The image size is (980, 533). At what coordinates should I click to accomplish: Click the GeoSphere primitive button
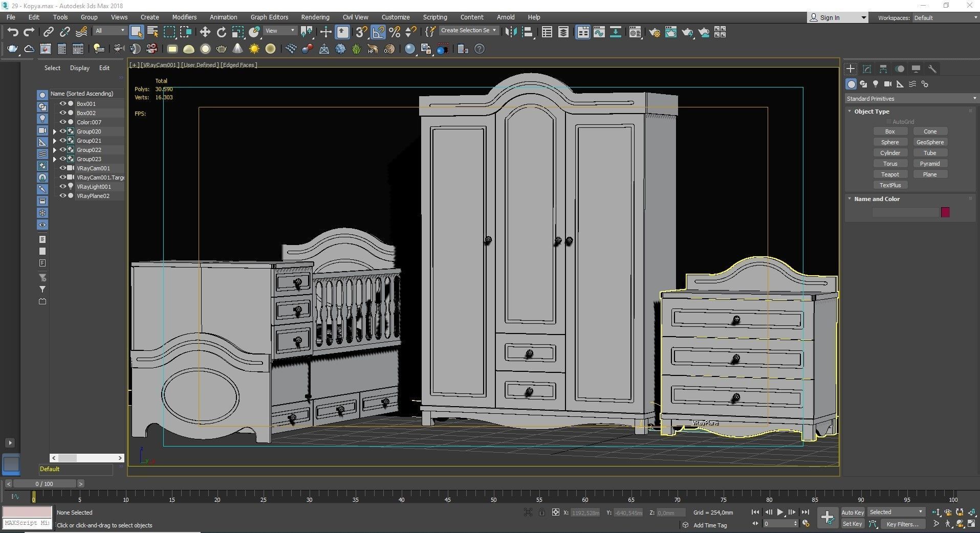[x=930, y=142]
